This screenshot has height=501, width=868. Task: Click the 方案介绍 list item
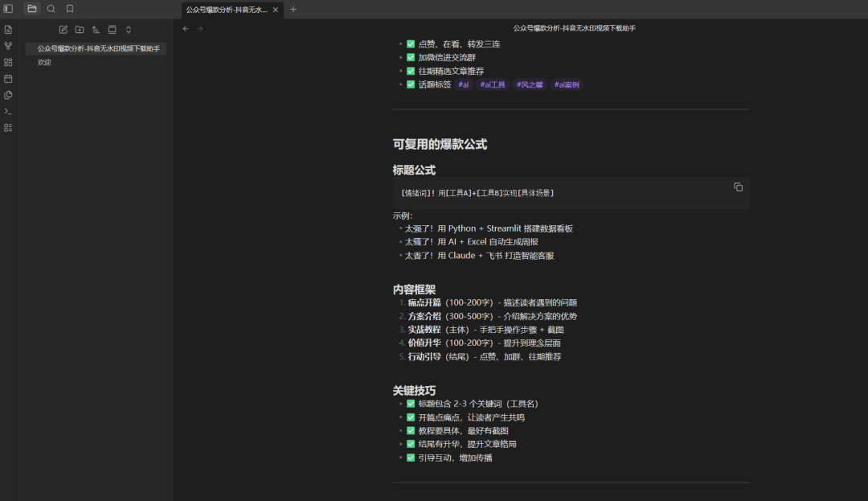coord(493,317)
